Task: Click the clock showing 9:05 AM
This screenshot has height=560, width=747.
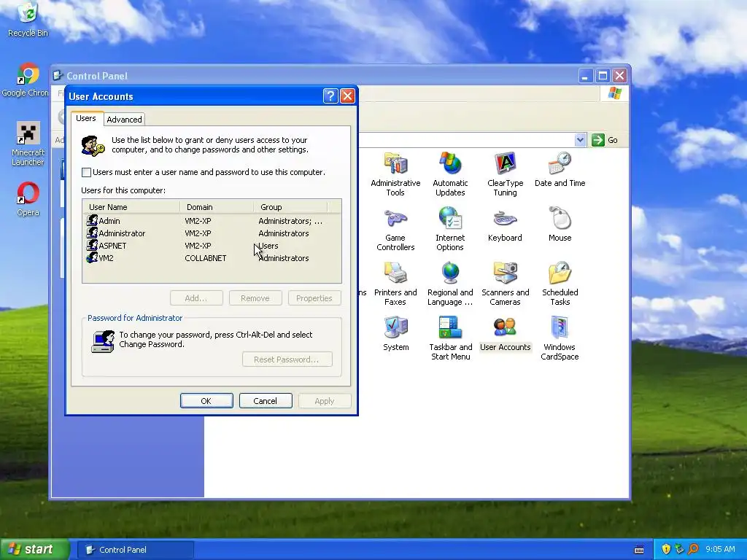Action: click(720, 549)
